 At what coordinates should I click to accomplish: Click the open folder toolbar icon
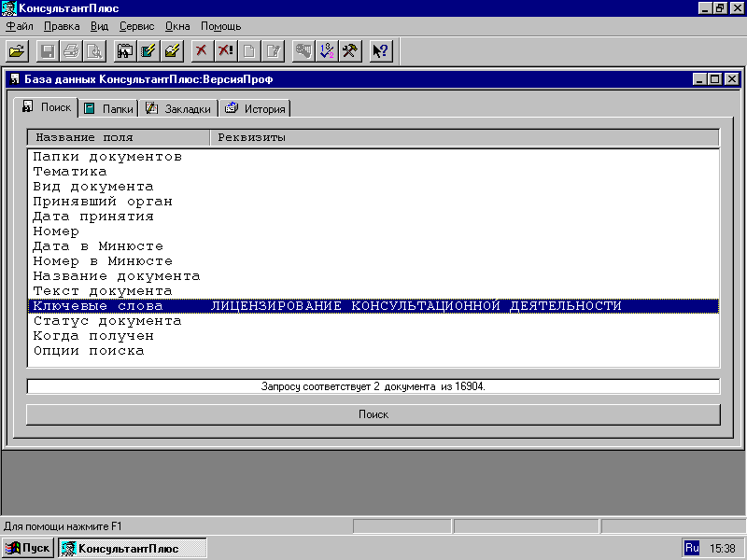tap(17, 51)
